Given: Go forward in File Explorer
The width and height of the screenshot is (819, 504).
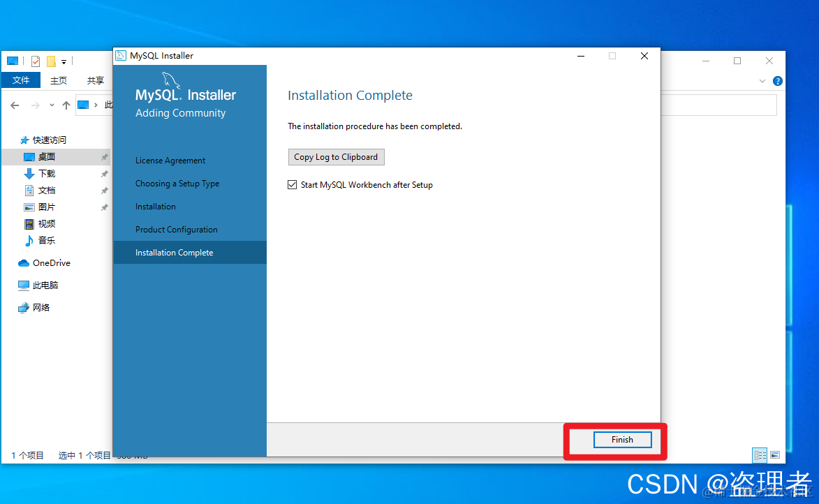Looking at the screenshot, I should tap(35, 105).
